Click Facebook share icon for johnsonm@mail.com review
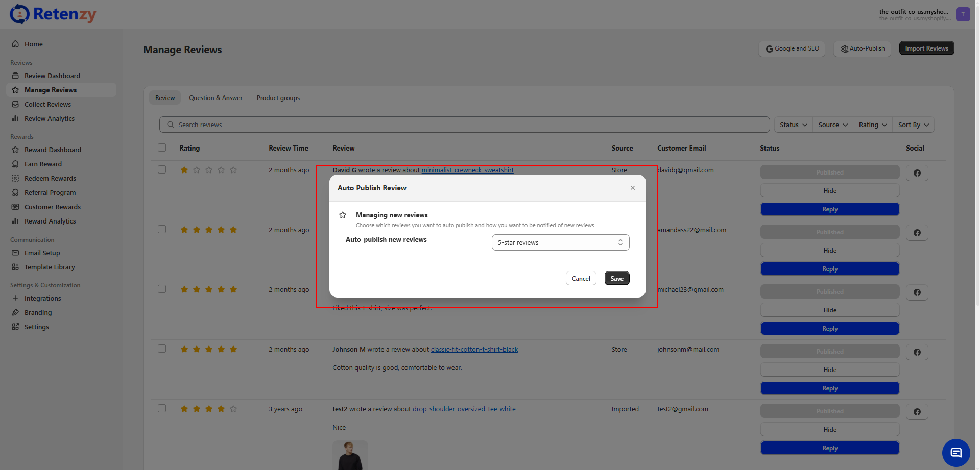980x470 pixels. point(917,352)
